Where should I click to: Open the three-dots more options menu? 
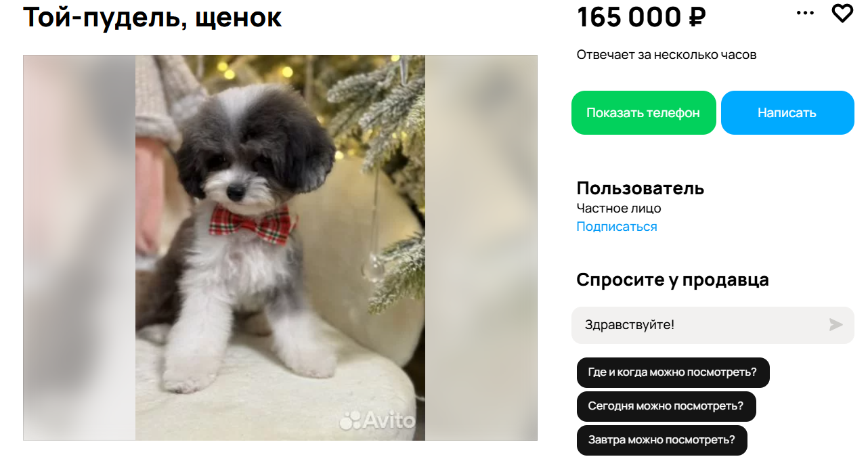point(805,14)
